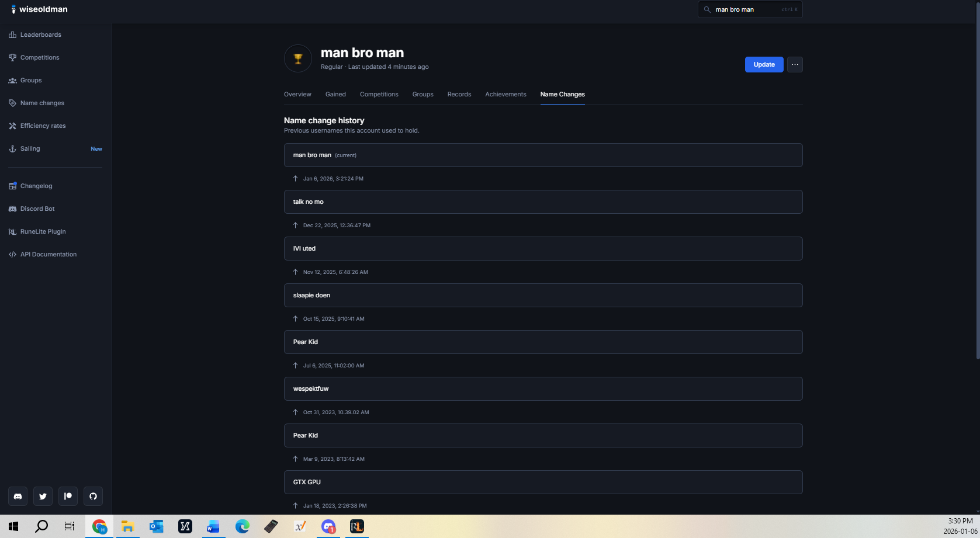Select 'man bro man (current)' name row

click(x=543, y=155)
